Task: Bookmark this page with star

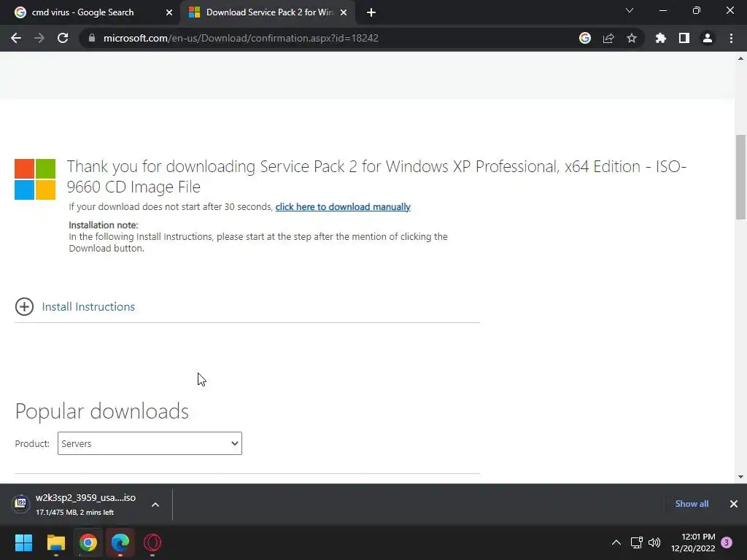Action: (632, 38)
